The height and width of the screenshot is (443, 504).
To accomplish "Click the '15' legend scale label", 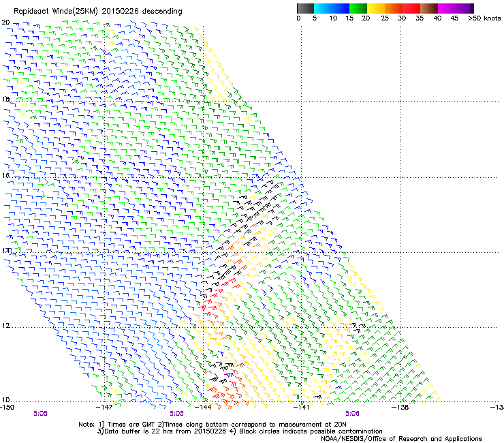I will tap(349, 18).
